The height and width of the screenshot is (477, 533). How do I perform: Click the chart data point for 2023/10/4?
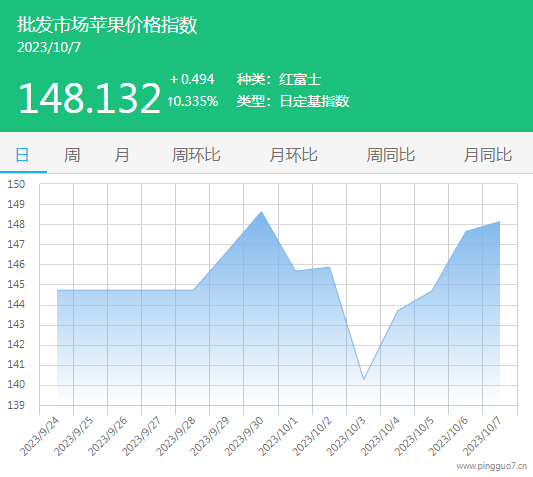(x=398, y=310)
